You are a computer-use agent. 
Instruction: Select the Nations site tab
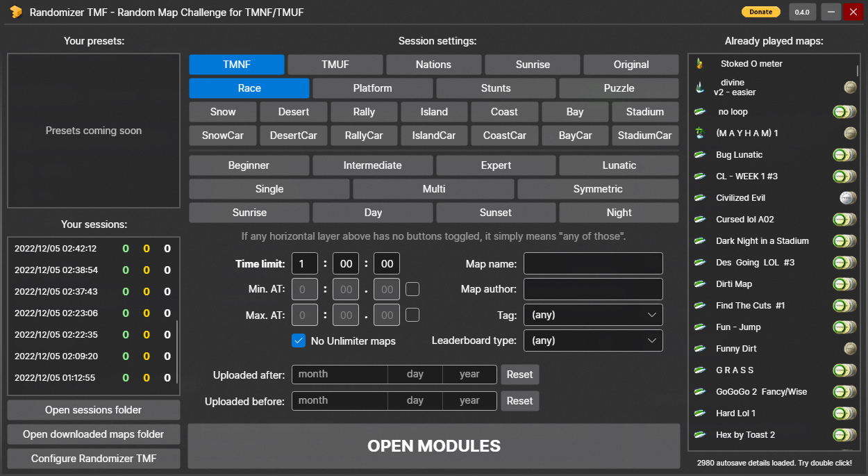[x=434, y=65]
